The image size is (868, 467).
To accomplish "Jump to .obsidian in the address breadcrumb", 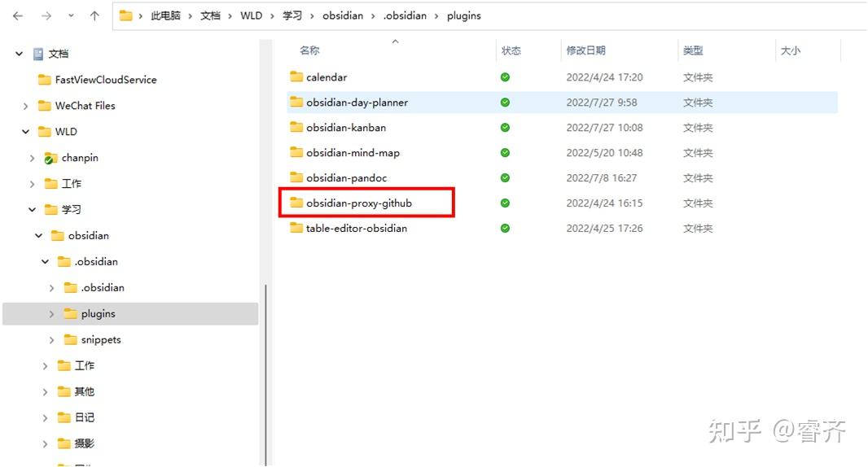I will tap(406, 15).
